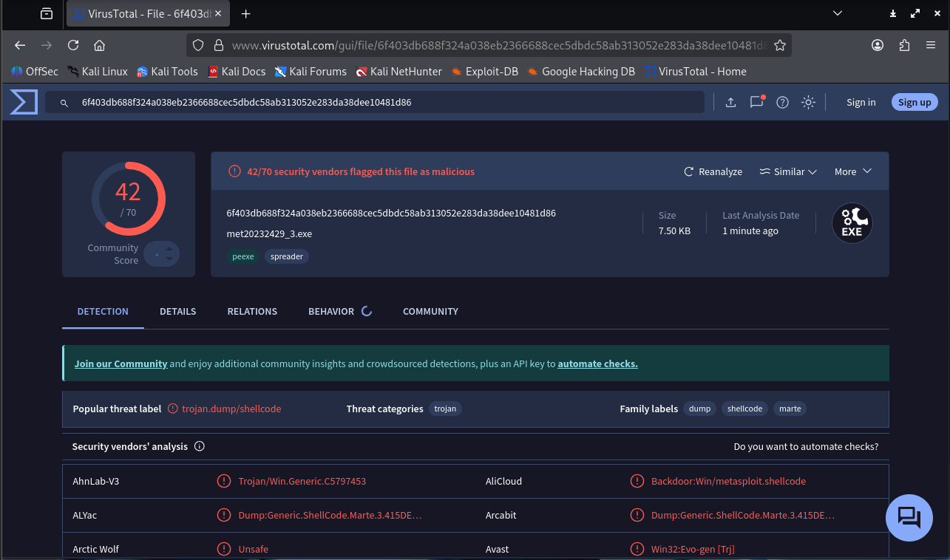This screenshot has width=950, height=560.
Task: Open the help question mark icon
Action: click(x=782, y=103)
